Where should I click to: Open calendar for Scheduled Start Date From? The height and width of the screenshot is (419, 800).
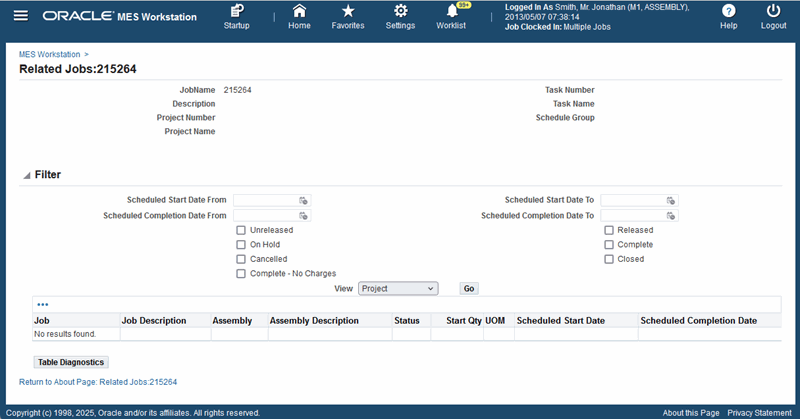pos(304,201)
